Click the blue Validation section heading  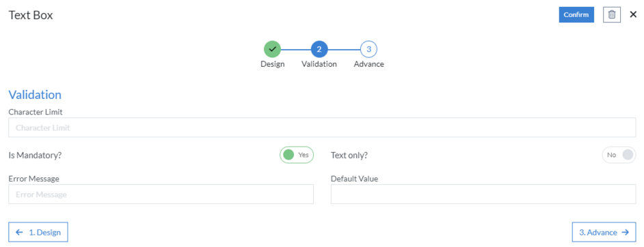35,95
